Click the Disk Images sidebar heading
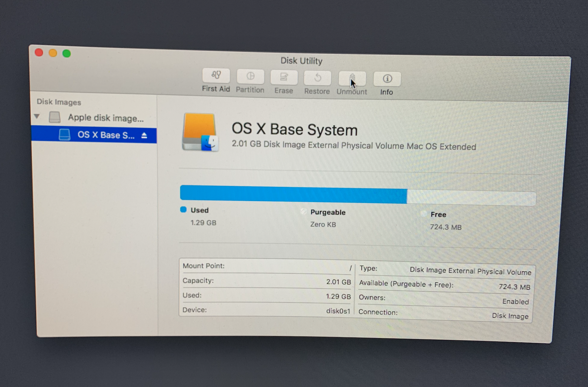The image size is (588, 387). [x=59, y=102]
